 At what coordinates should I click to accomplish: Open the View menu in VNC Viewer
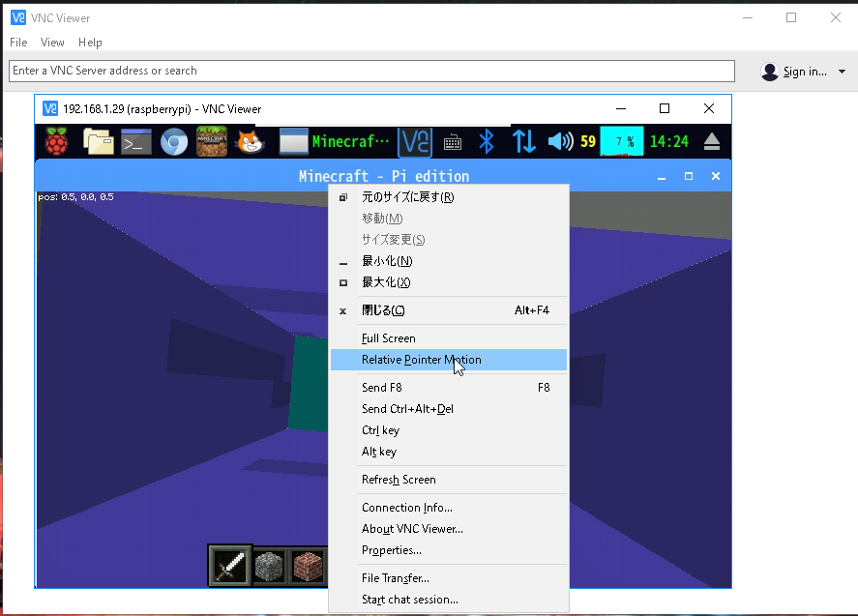coord(52,43)
